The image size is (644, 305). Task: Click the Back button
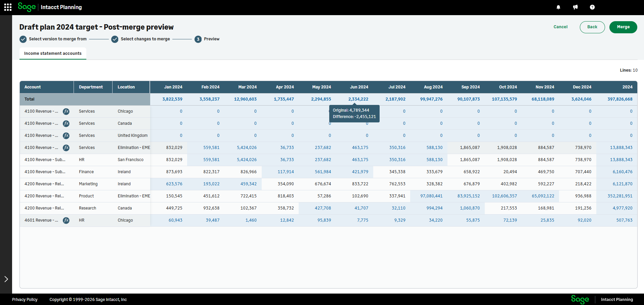[x=592, y=27]
